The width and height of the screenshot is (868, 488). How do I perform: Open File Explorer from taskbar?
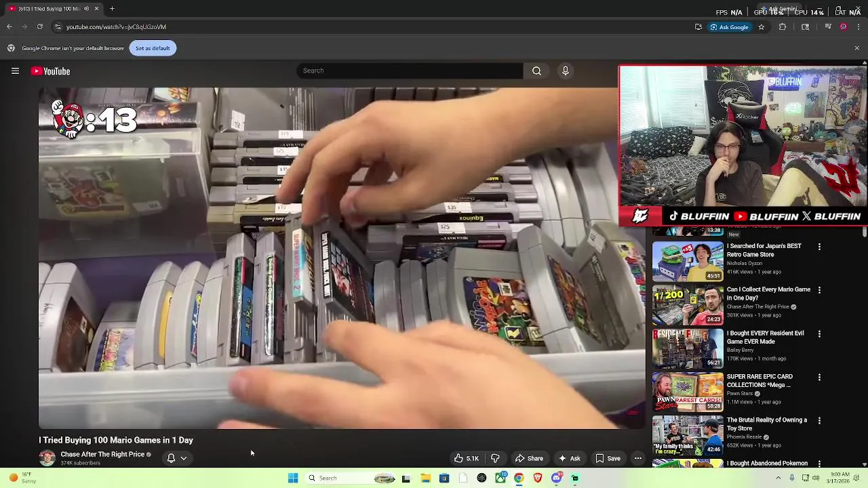point(425,479)
